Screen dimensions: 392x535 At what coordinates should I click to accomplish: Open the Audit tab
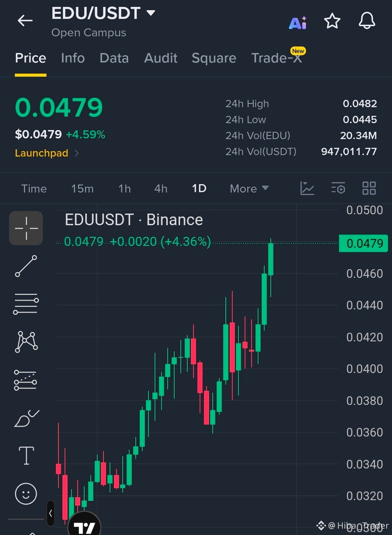161,58
